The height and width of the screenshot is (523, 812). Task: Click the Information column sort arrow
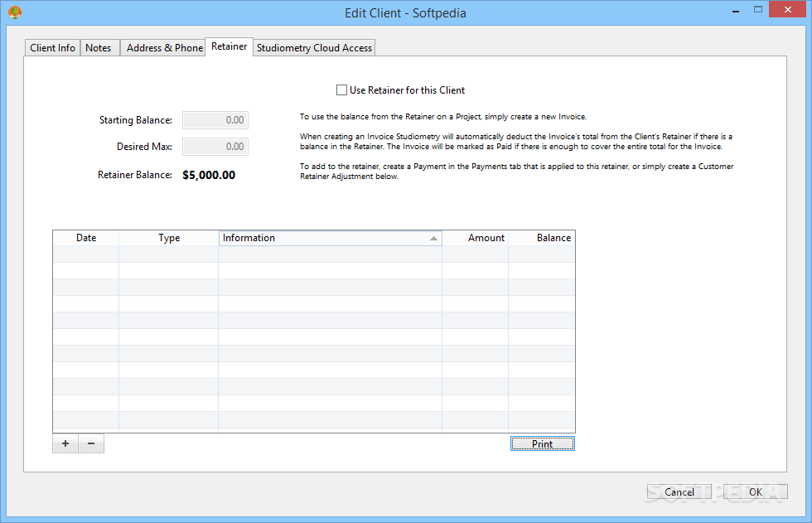coord(433,238)
